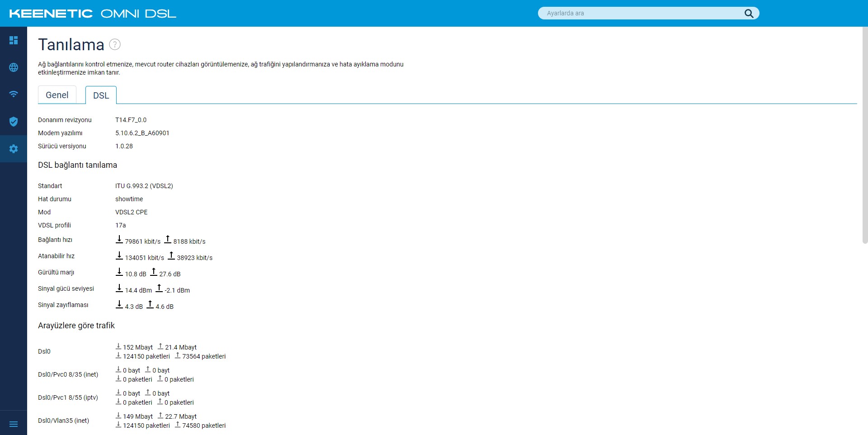Click the 17a VDSL profile value
The width and height of the screenshot is (868, 435).
click(120, 225)
